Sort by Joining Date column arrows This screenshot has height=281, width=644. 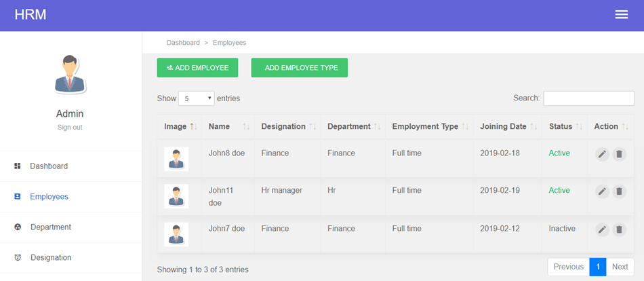tap(534, 127)
